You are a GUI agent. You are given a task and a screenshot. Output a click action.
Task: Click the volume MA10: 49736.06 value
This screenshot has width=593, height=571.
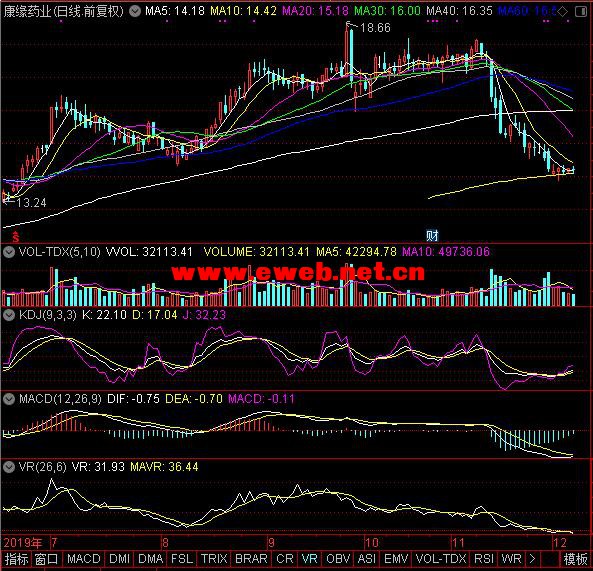pyautogui.click(x=446, y=252)
